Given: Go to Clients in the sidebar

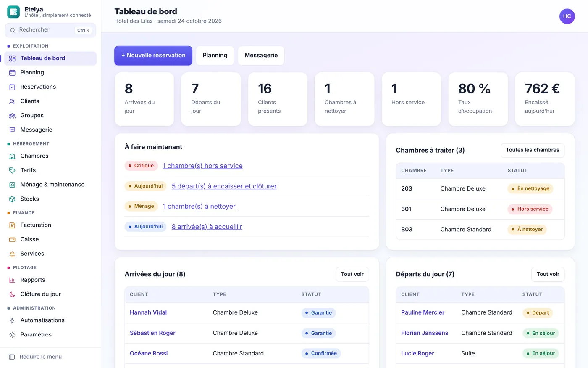Looking at the screenshot, I should (50, 101).
